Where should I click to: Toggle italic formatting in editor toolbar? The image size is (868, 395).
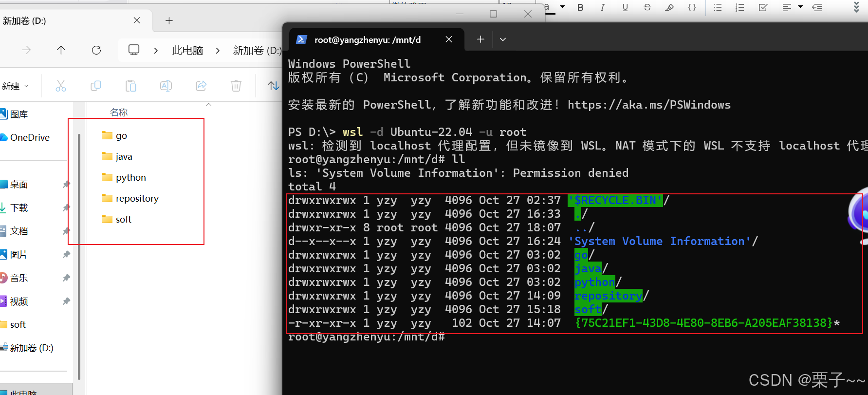pyautogui.click(x=602, y=7)
